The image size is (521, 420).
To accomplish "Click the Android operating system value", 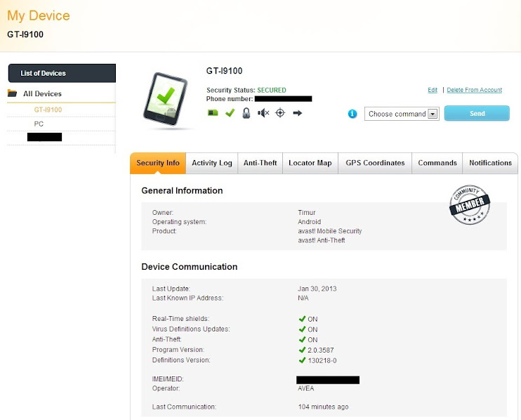I will pyautogui.click(x=309, y=222).
